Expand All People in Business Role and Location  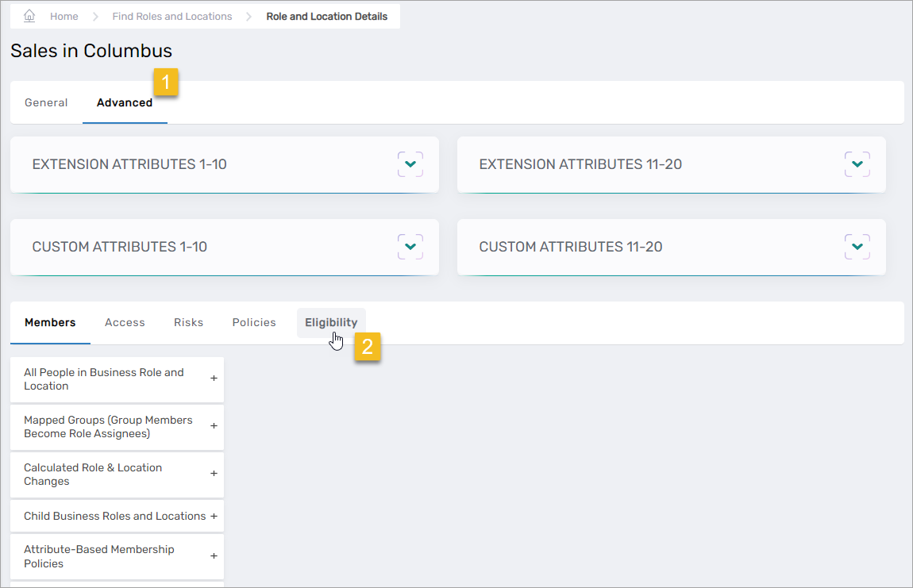coord(213,379)
